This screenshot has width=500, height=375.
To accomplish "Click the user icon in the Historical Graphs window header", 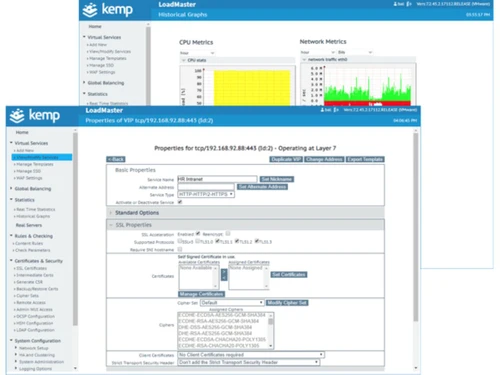I will tap(395, 4).
